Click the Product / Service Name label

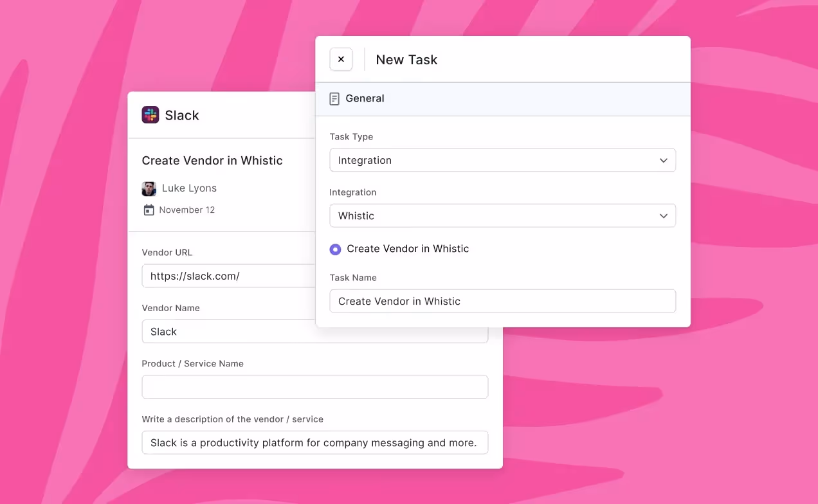(193, 364)
